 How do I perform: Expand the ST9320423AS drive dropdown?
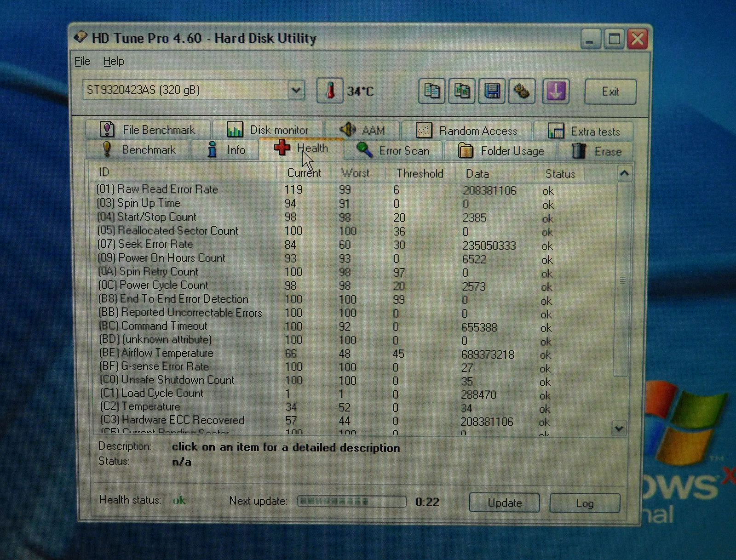click(296, 90)
